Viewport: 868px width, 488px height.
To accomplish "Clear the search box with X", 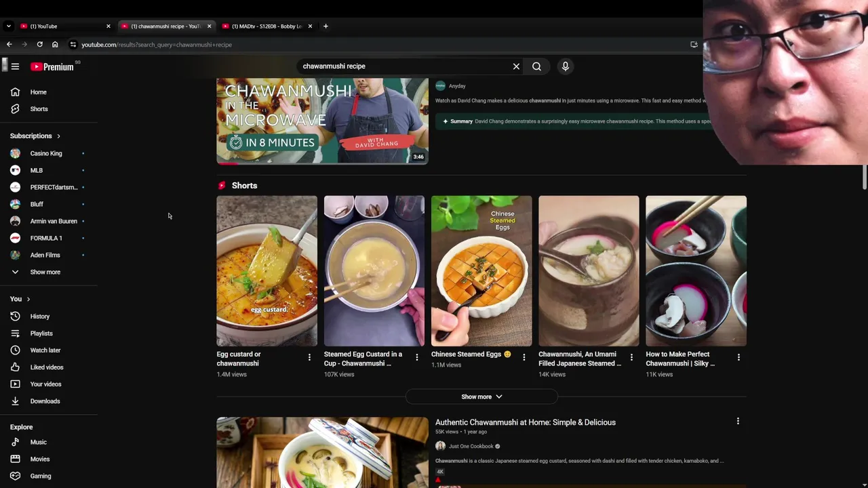I will [x=516, y=66].
